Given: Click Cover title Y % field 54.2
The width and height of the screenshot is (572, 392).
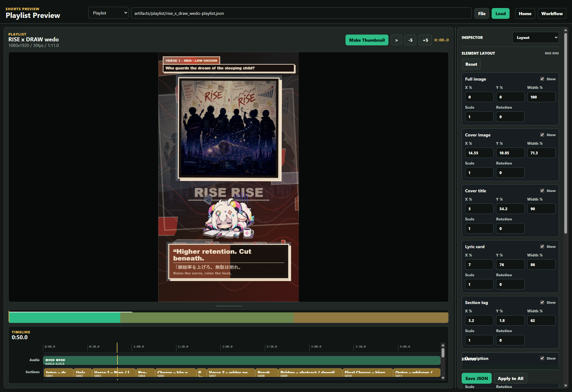Looking at the screenshot, I should (510, 209).
